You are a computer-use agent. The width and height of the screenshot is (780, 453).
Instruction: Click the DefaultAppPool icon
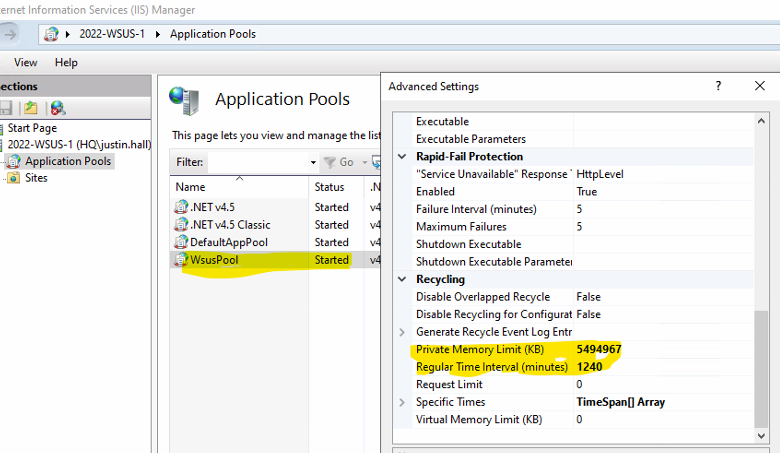tap(181, 242)
